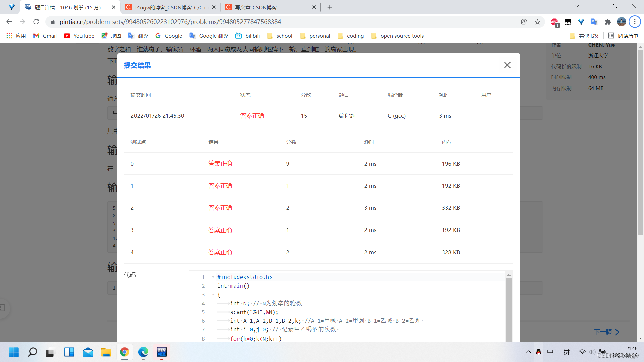Click the address bar URL

(170, 22)
